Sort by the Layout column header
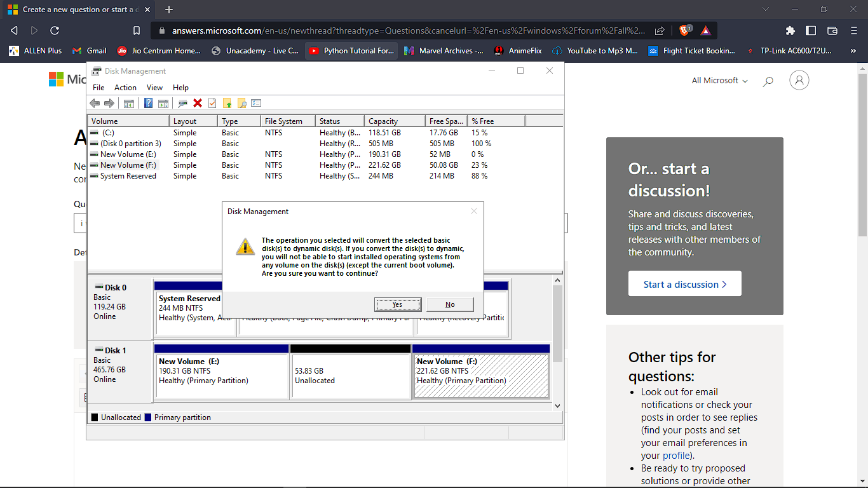The height and width of the screenshot is (488, 868). coord(194,121)
